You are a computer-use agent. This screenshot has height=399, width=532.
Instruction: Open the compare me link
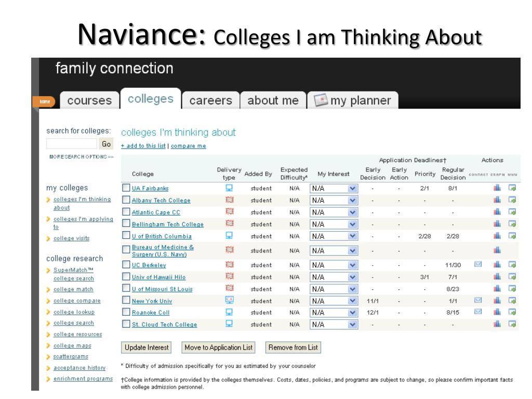188,145
